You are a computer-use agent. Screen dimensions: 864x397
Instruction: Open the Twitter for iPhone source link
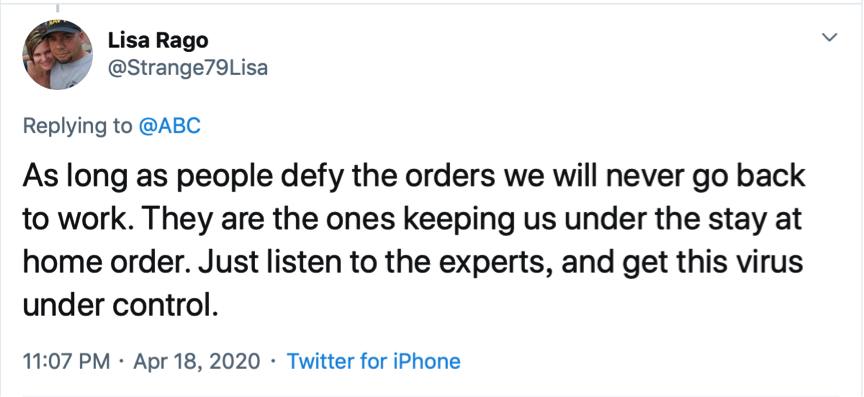pyautogui.click(x=374, y=362)
